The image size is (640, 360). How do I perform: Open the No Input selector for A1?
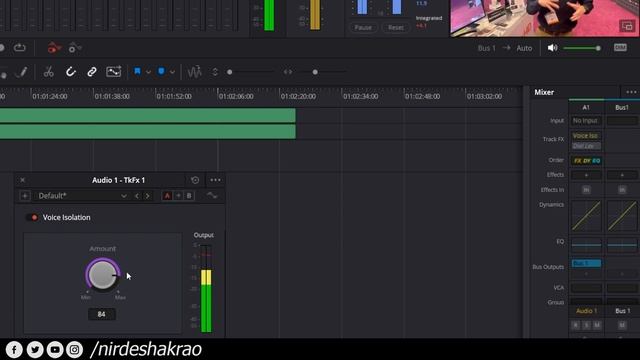[x=586, y=121]
